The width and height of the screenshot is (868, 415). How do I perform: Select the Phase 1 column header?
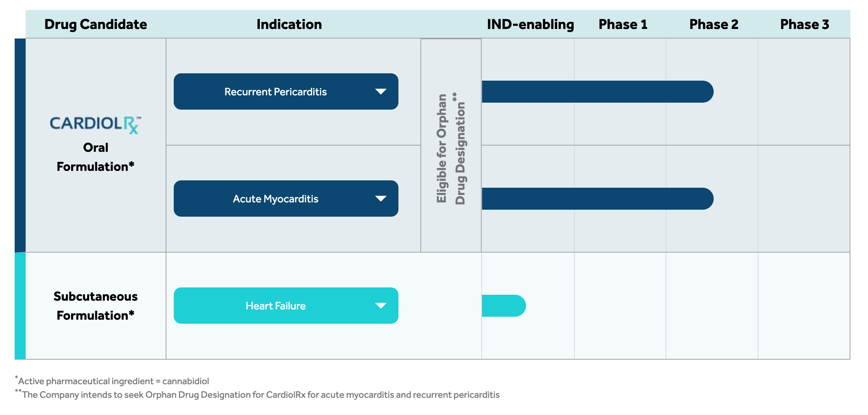(x=623, y=24)
